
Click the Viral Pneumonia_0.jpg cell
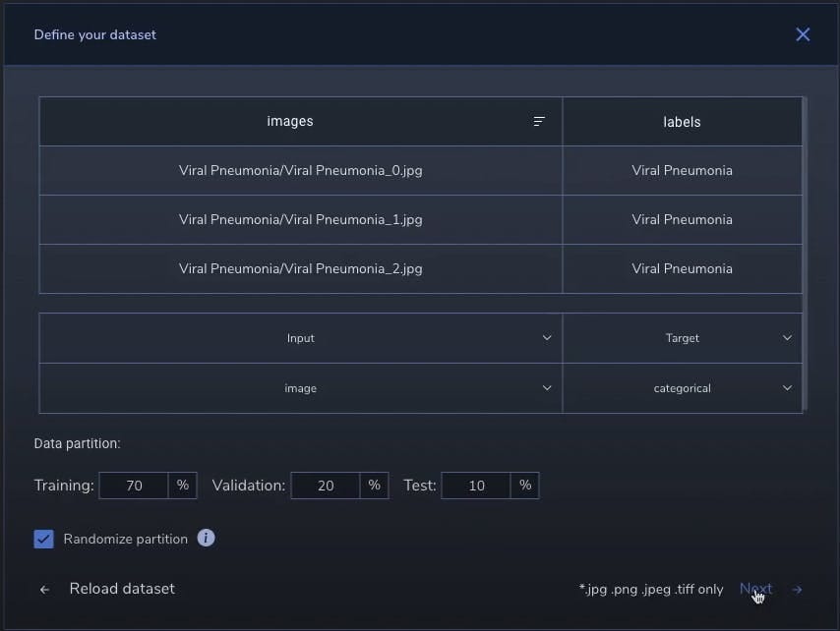pos(301,171)
